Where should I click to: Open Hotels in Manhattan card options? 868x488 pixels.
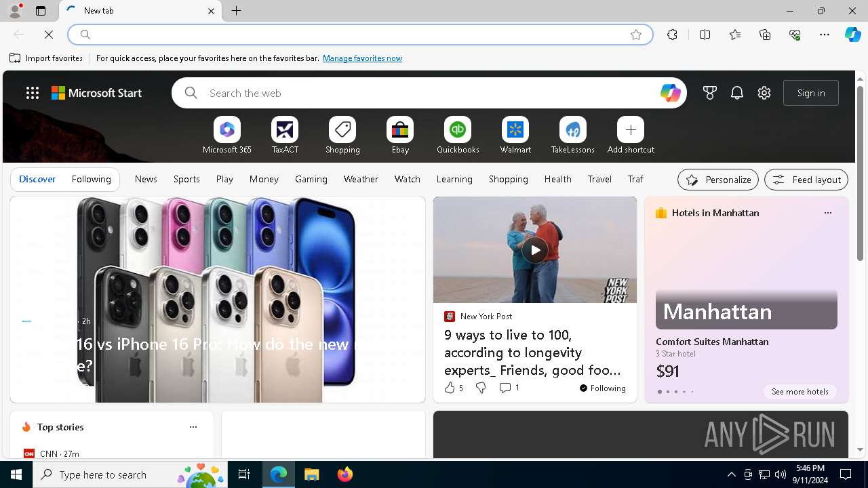(x=827, y=213)
